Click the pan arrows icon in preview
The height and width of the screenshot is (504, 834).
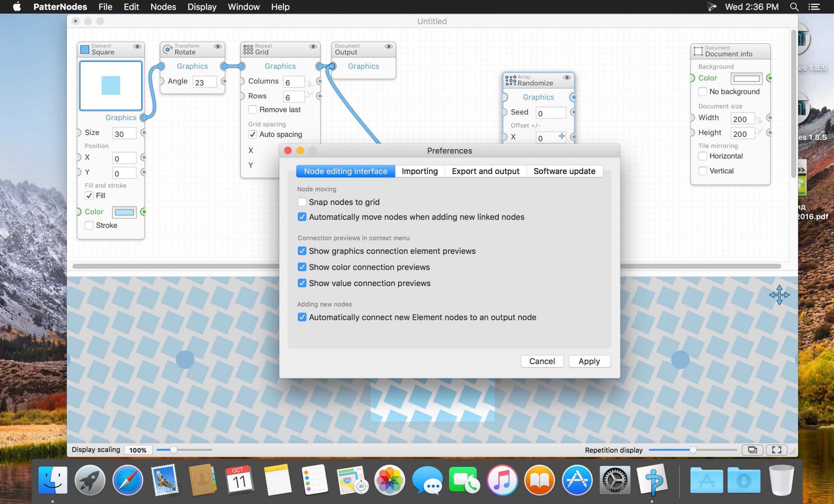click(x=779, y=295)
